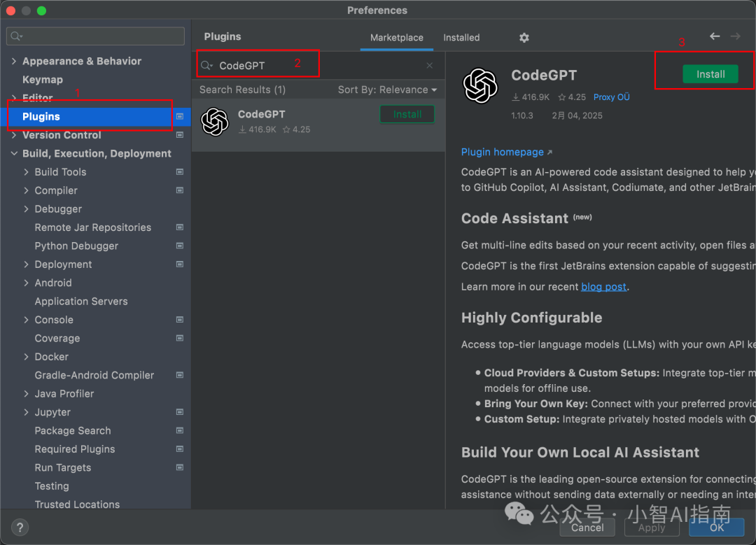The image size is (756, 545).
Task: Click the CodeGPT logo in search results
Action: click(215, 122)
